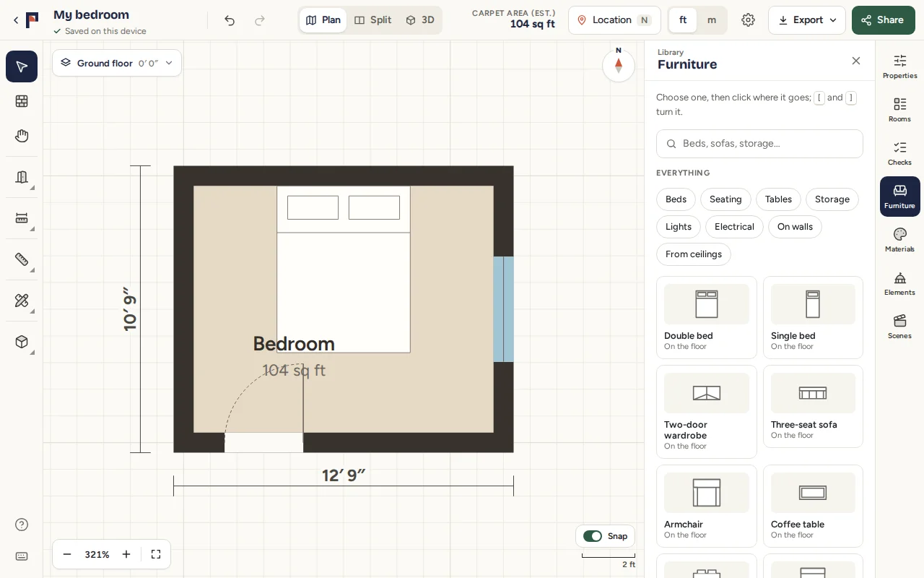This screenshot has width=924, height=578.
Task: Switch to Plan view
Action: 323,20
